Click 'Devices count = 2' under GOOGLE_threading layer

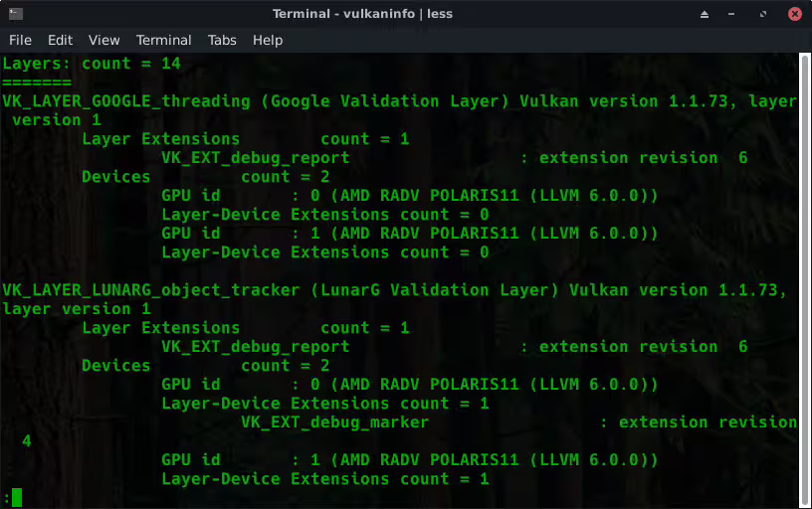coord(206,177)
